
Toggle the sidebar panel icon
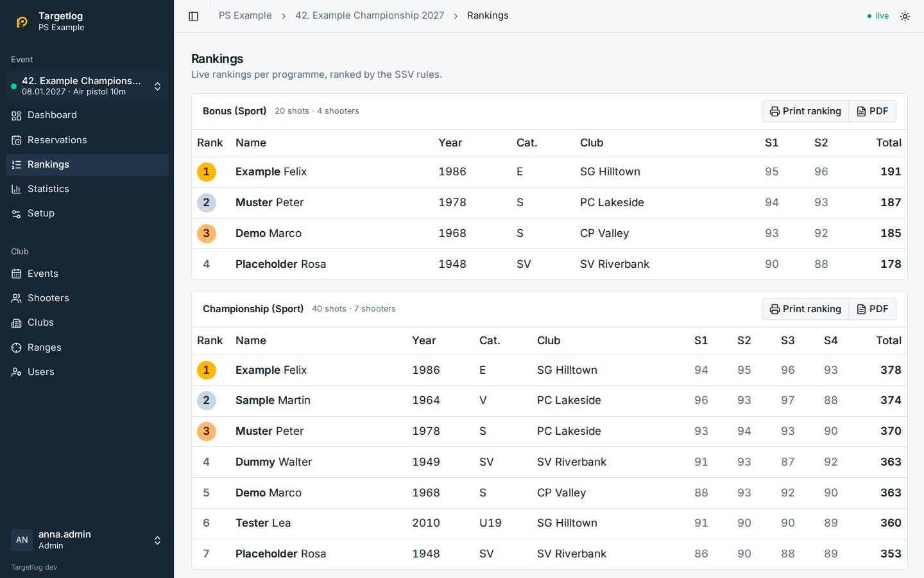(193, 16)
